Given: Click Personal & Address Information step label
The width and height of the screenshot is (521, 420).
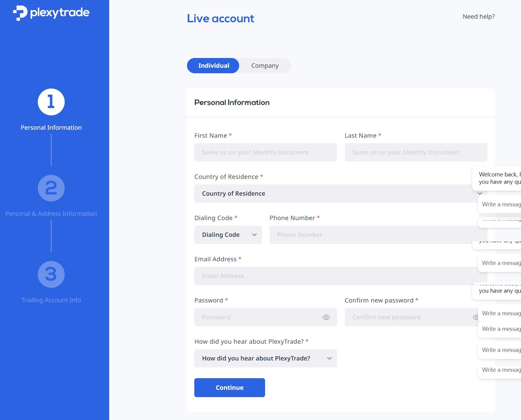Looking at the screenshot, I should click(51, 214).
